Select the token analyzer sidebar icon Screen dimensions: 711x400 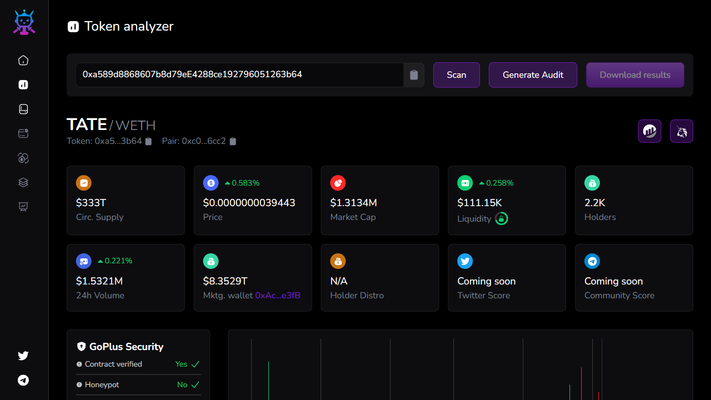click(x=23, y=85)
